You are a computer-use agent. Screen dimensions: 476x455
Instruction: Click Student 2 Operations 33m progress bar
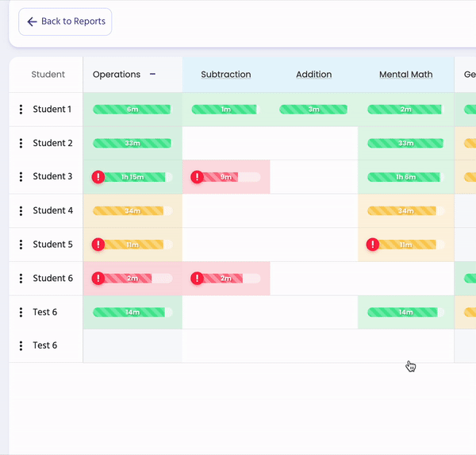coord(132,143)
